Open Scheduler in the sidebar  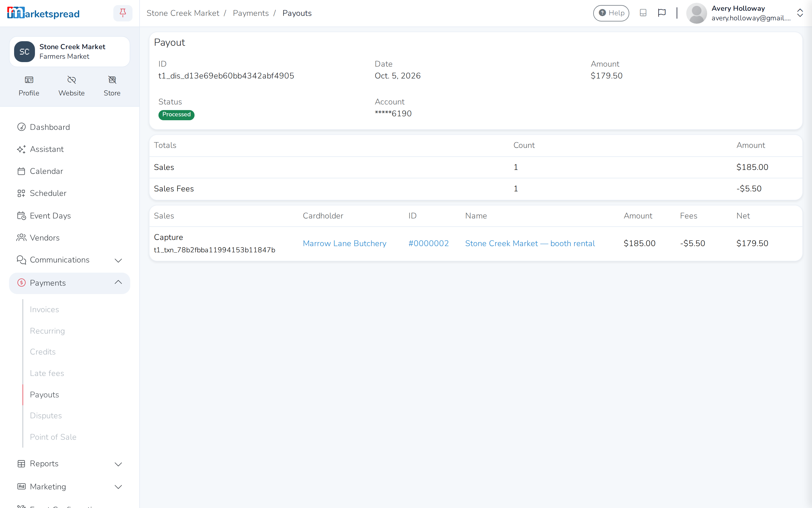tap(69, 193)
